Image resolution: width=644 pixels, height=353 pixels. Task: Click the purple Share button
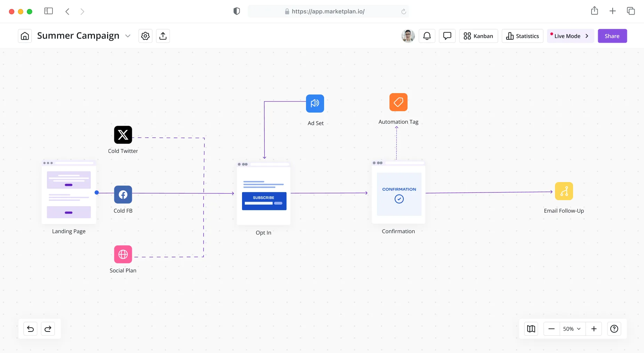click(x=612, y=36)
